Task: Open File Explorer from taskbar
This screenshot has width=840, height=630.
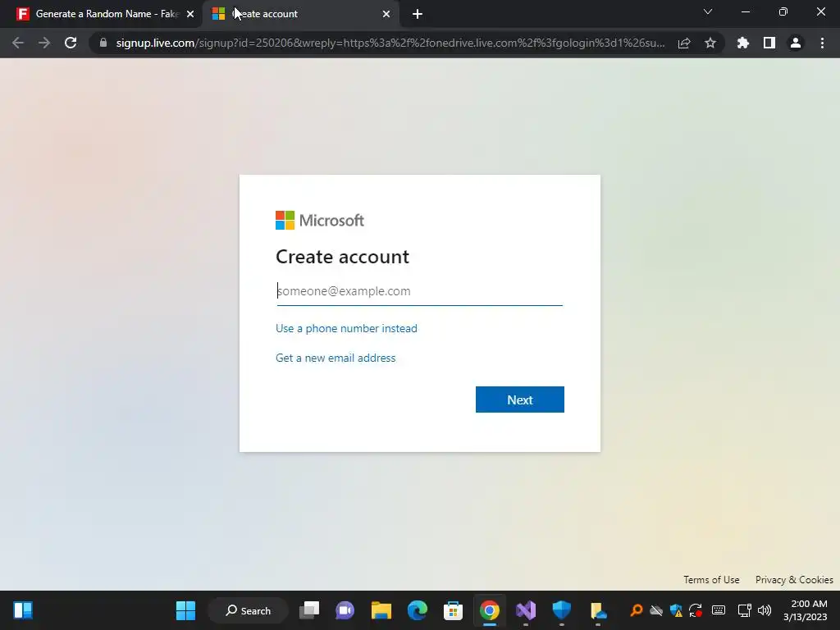Action: tap(381, 610)
